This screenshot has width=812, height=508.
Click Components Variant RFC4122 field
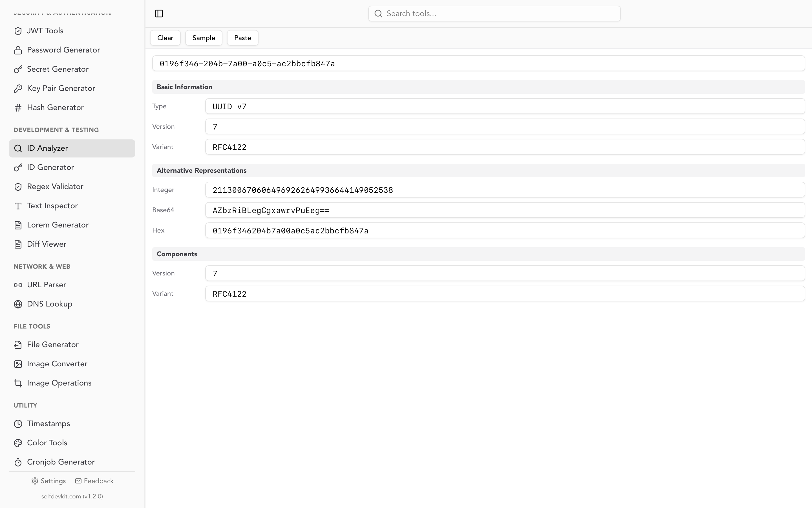click(x=505, y=294)
